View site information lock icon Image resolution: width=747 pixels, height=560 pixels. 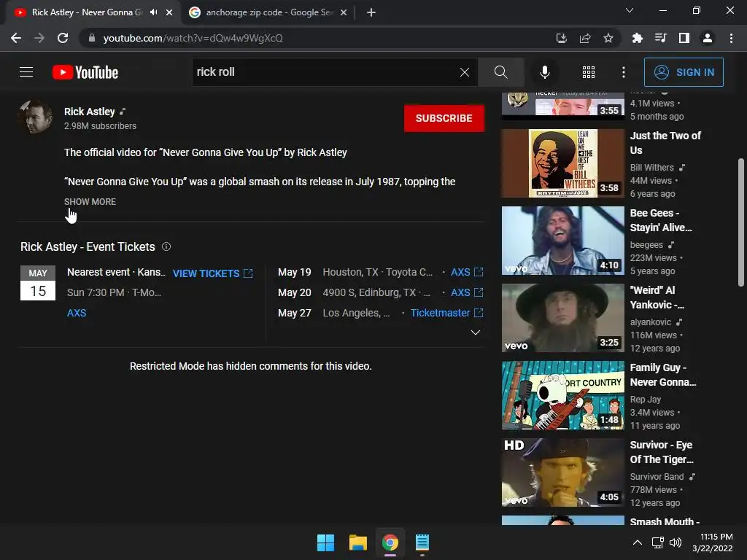pyautogui.click(x=92, y=38)
